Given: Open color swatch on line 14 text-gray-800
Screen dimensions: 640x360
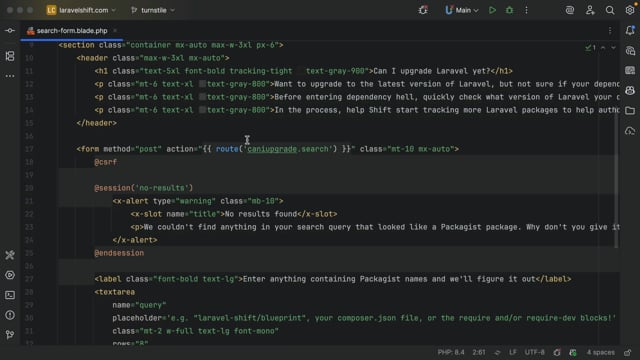Looking at the screenshot, I should click(202, 110).
